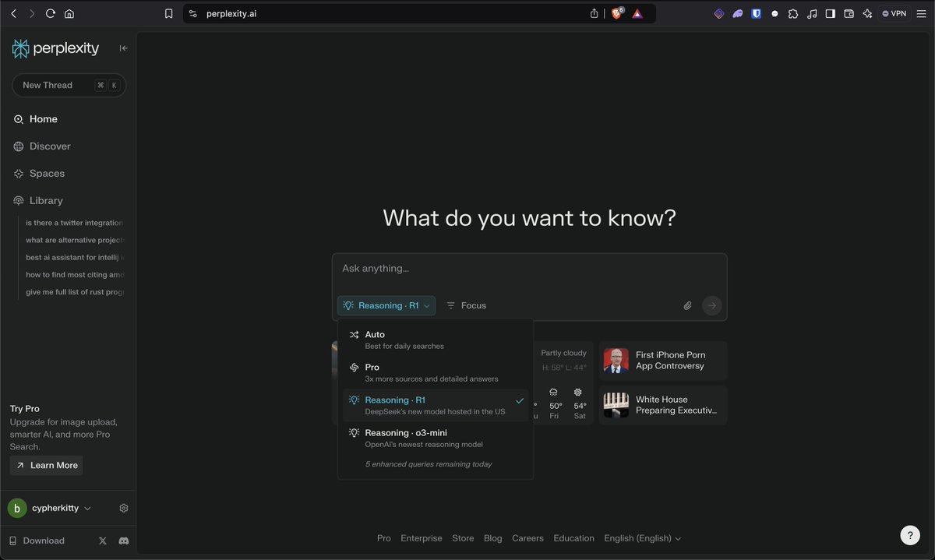Image resolution: width=935 pixels, height=560 pixels.
Task: Expand the cypherkitty account menu
Action: coord(50,508)
